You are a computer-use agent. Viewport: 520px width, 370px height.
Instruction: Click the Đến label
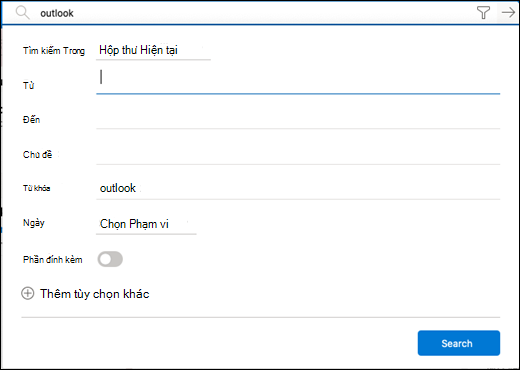31,119
